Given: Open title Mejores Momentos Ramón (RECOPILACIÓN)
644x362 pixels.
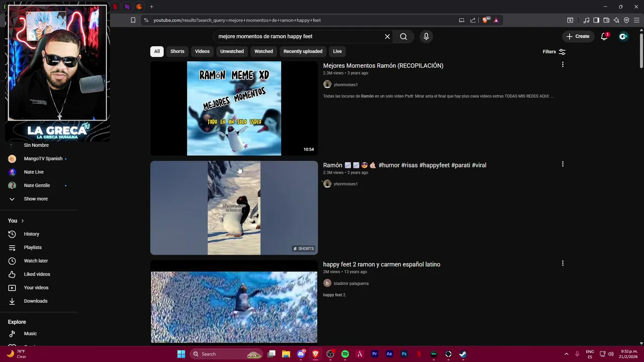Looking at the screenshot, I should point(383,65).
